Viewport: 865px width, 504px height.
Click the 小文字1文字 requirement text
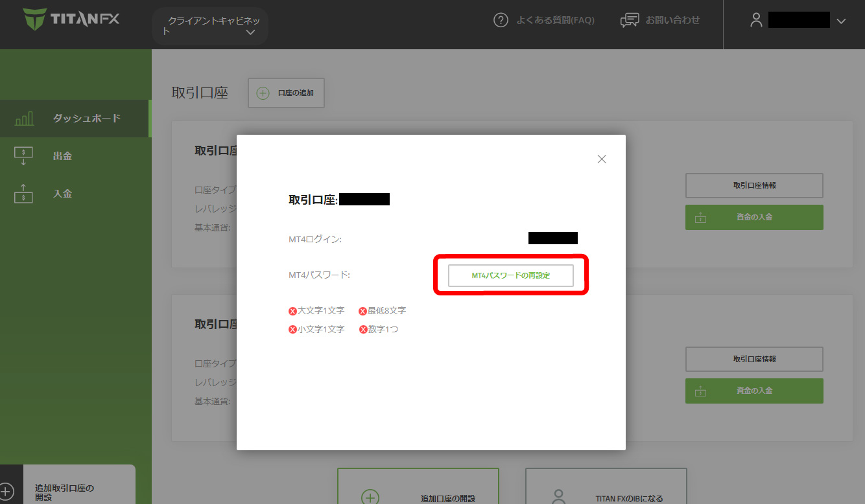coord(321,329)
